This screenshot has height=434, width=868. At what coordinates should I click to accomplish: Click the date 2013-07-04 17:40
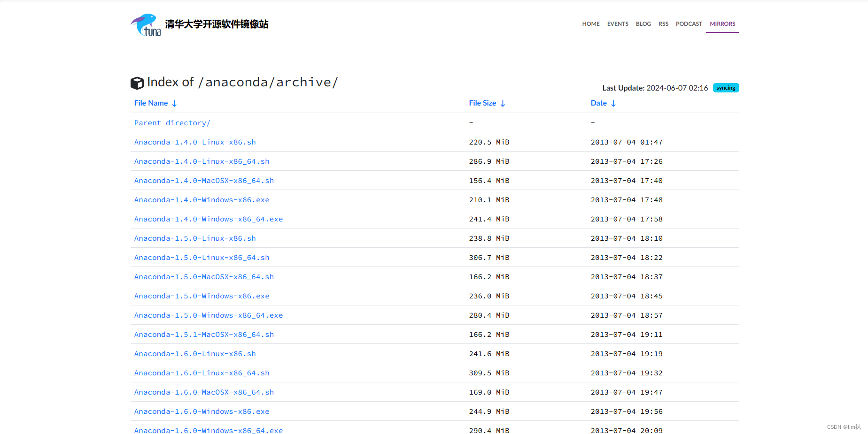click(x=627, y=181)
